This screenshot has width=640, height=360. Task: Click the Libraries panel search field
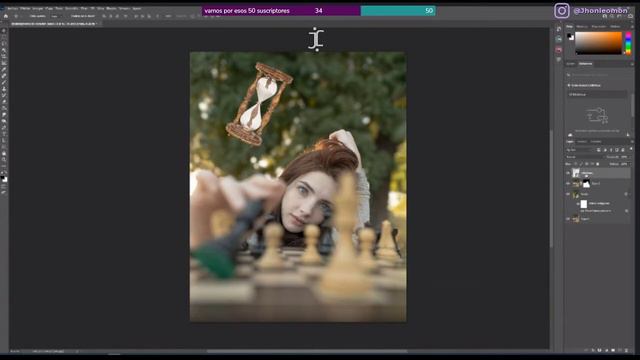pyautogui.click(x=598, y=76)
